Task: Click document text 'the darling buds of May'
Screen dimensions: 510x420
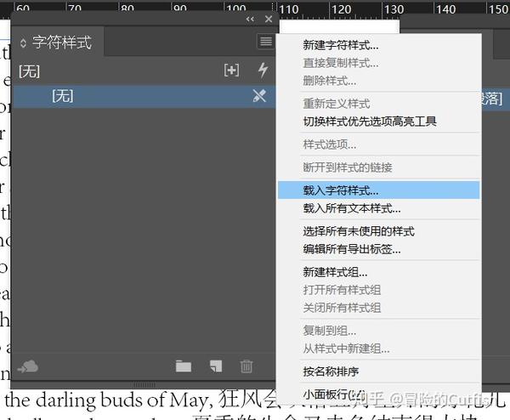Action: [x=109, y=400]
